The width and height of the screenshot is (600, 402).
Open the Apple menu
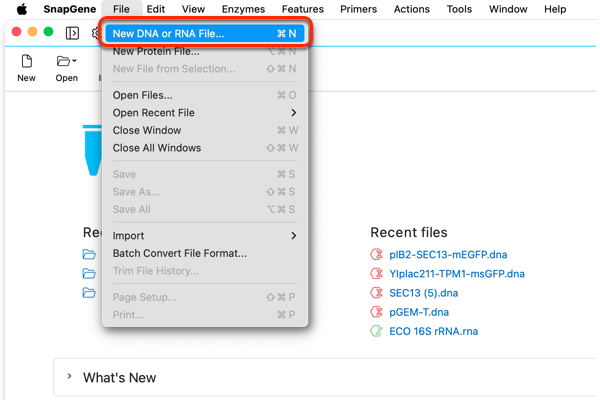22,9
